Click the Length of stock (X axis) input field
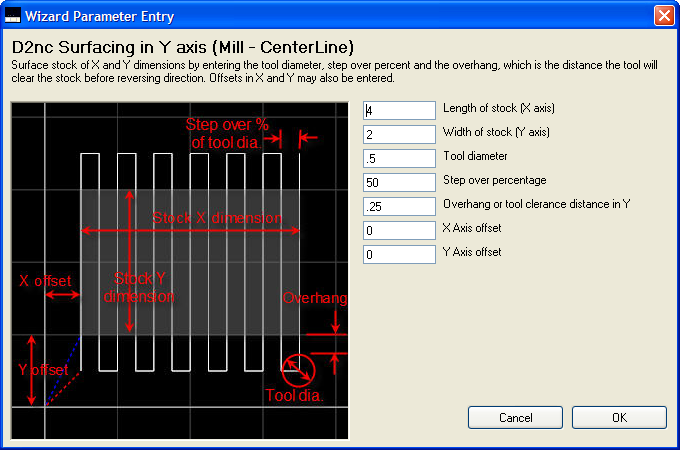680x450 pixels. coord(399,111)
